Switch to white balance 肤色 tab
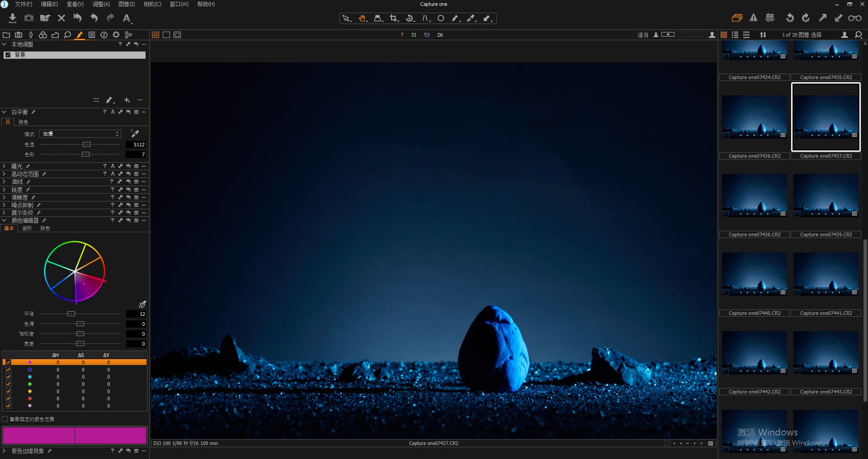 (x=24, y=122)
